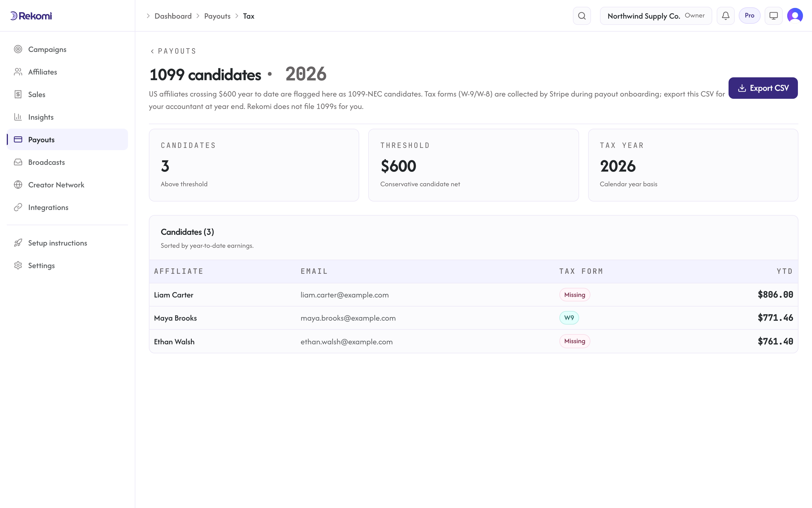Click Missing badge for Liam Carter
This screenshot has height=508, width=812.
click(574, 295)
